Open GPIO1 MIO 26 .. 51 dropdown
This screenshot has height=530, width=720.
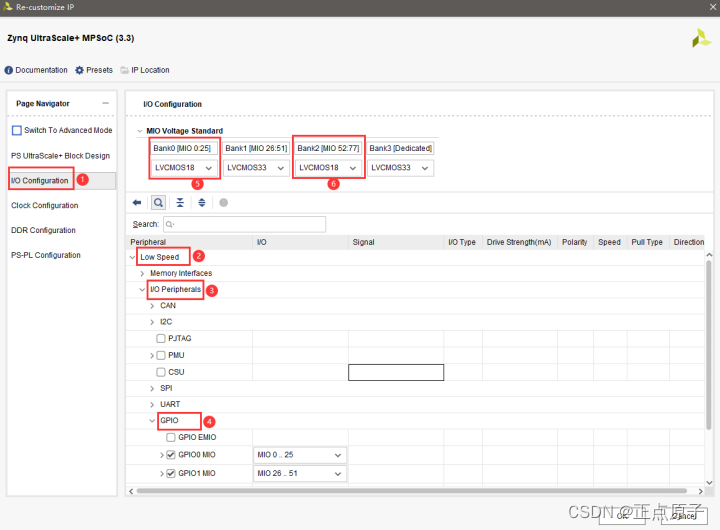[x=300, y=474]
